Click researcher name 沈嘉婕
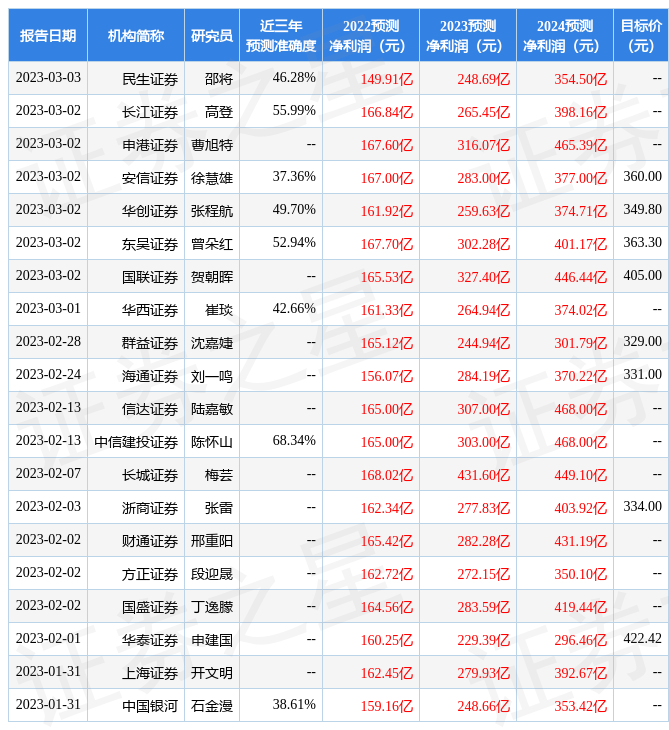Viewport: 669px width, 730px height. (212, 344)
